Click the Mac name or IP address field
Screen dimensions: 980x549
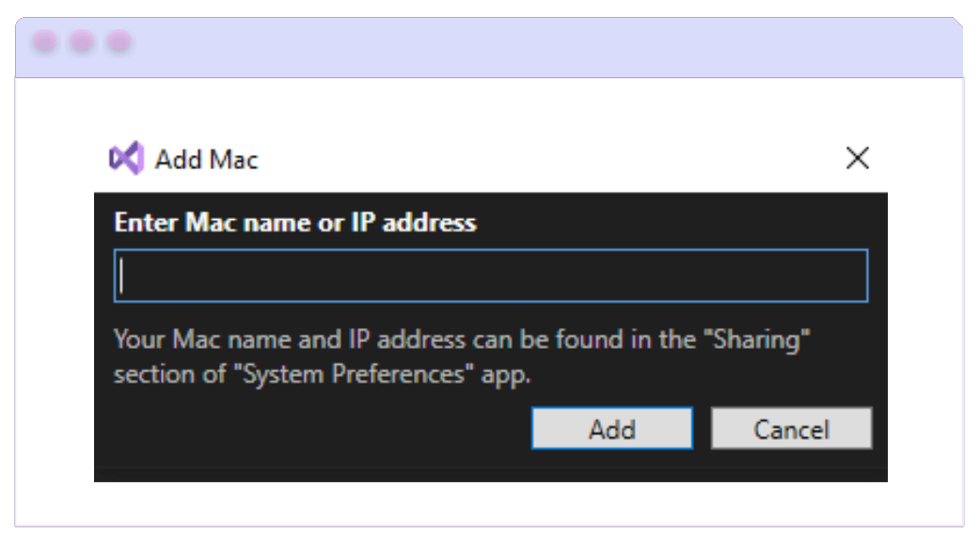491,275
